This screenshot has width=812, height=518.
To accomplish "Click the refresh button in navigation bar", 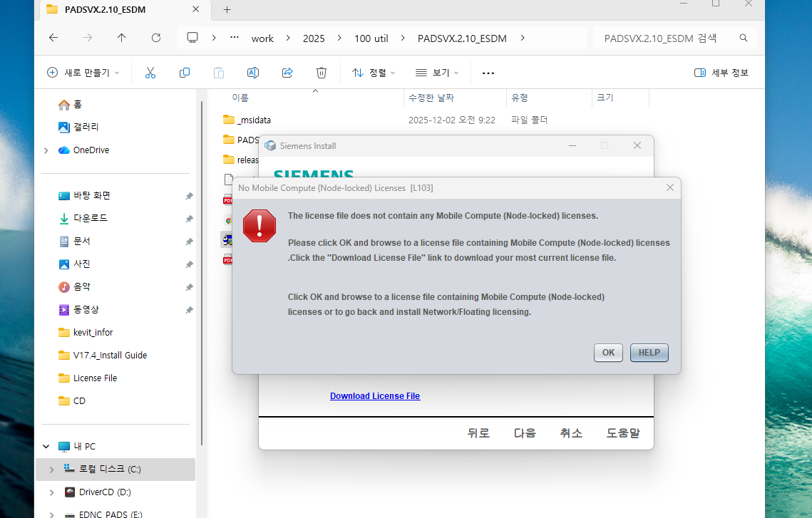I will click(x=156, y=38).
